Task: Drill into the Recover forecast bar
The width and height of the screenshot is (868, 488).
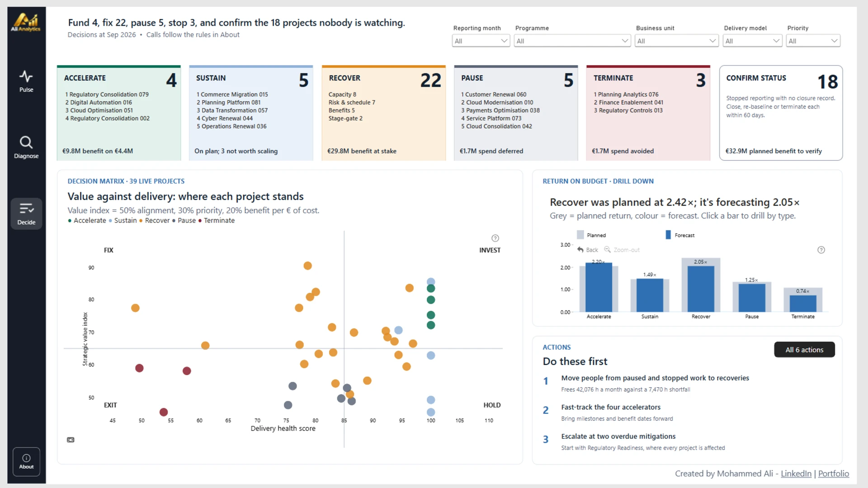Action: click(x=701, y=289)
